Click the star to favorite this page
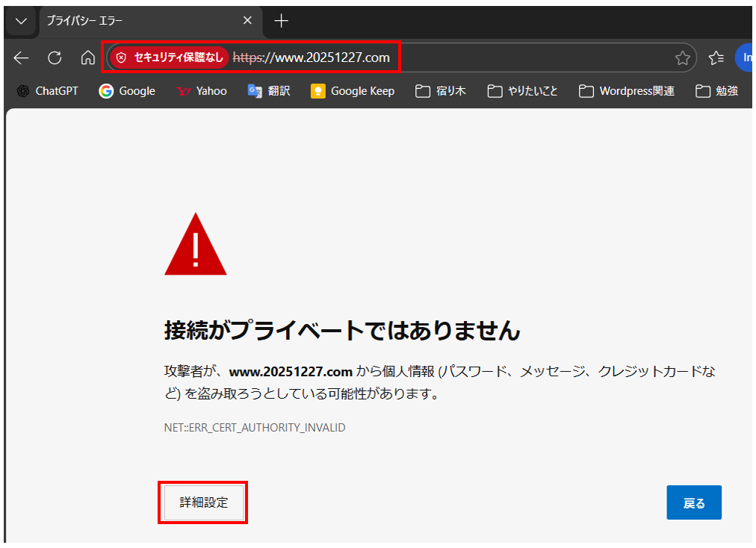Viewport: 756px width, 548px height. point(682,57)
